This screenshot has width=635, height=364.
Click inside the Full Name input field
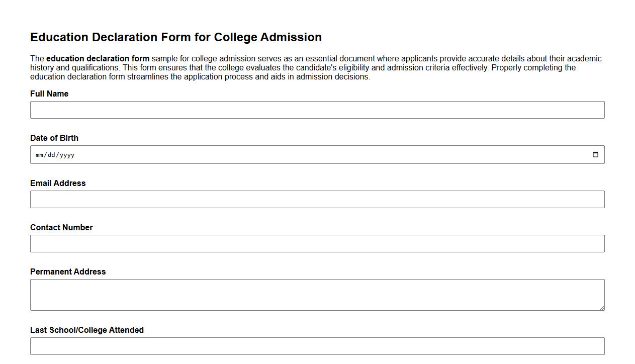[317, 110]
